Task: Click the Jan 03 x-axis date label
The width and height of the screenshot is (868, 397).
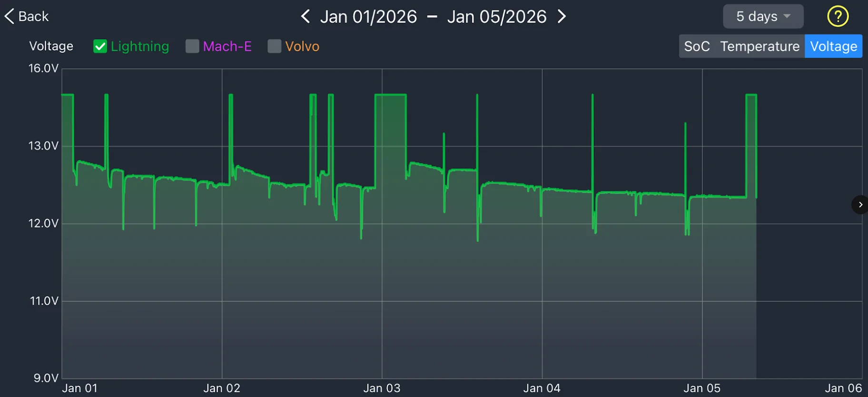Action: coord(382,388)
